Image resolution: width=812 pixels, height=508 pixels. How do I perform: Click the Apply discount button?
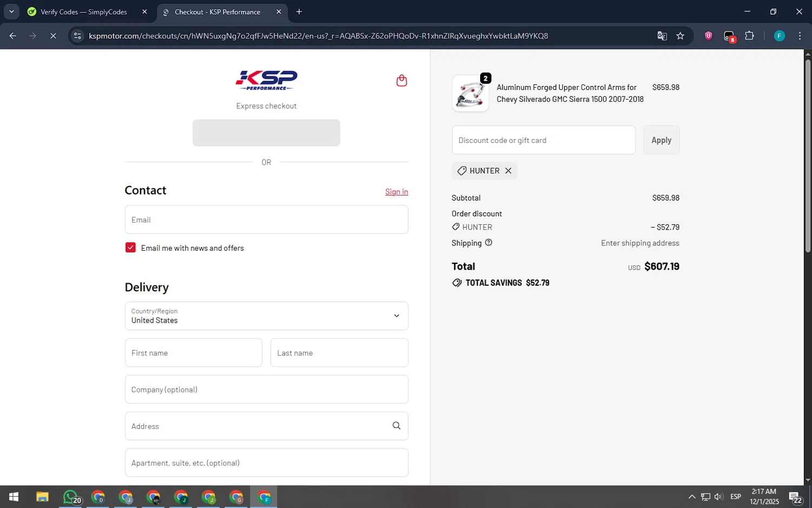(x=661, y=140)
